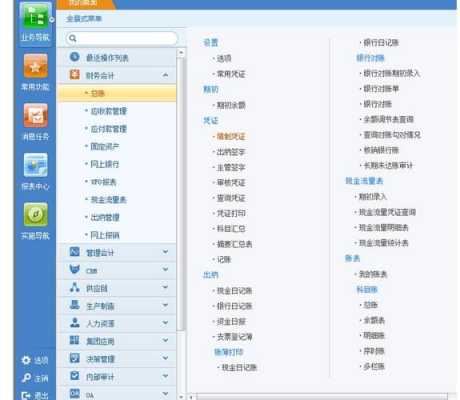Open the 实施导航 compass icon
Image resolution: width=460 pixels, height=400 pixels.
pyautogui.click(x=35, y=215)
